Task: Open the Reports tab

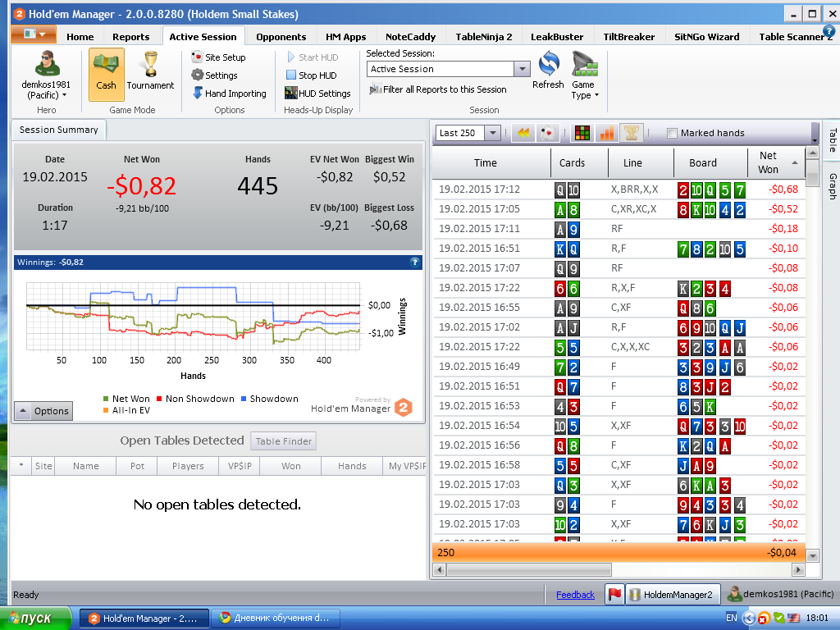Action: click(130, 37)
